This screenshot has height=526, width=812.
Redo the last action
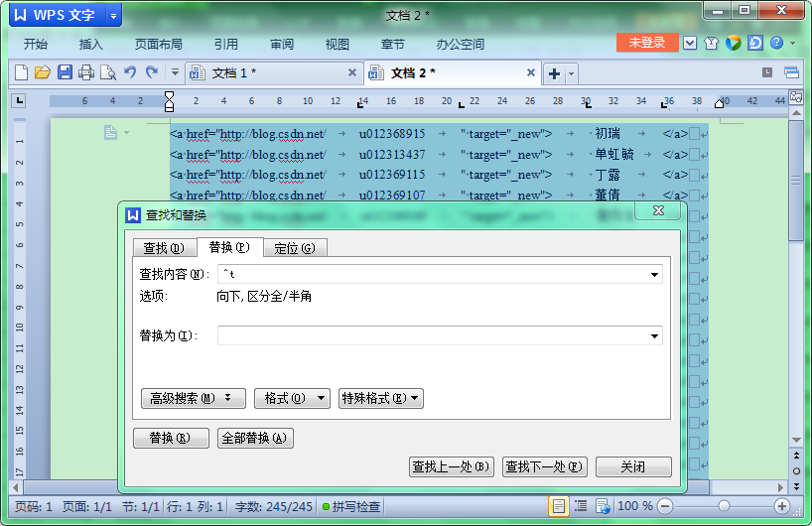tap(152, 72)
